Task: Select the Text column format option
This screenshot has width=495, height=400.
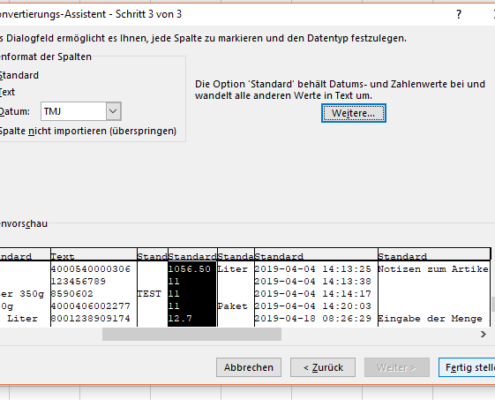Action: coord(7,92)
